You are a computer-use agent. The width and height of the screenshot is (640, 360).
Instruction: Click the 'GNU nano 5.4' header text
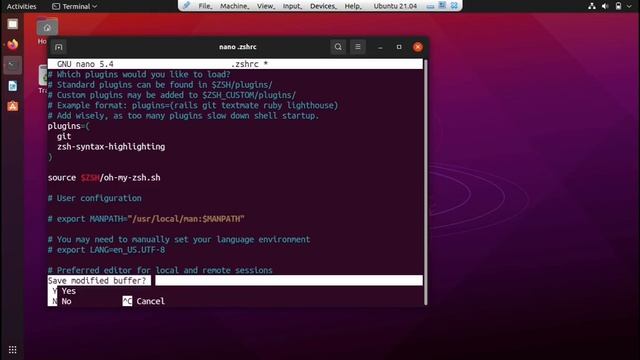coord(85,64)
